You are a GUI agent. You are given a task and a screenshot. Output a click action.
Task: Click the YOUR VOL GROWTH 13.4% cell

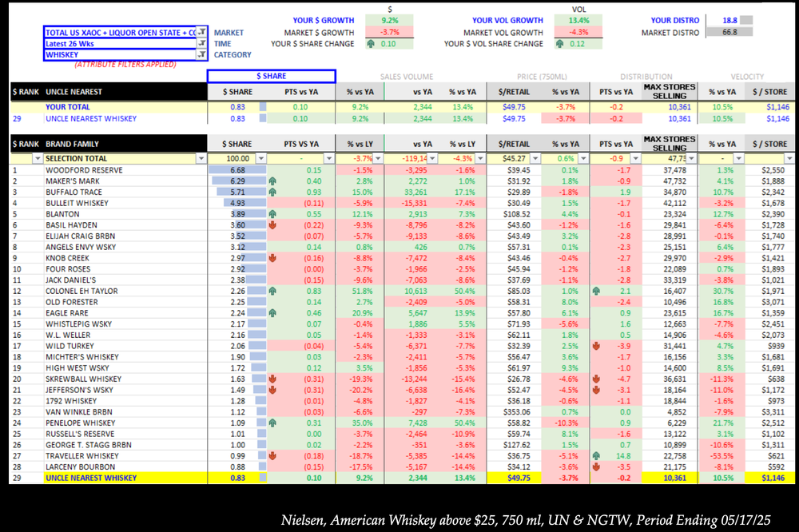tap(578, 21)
